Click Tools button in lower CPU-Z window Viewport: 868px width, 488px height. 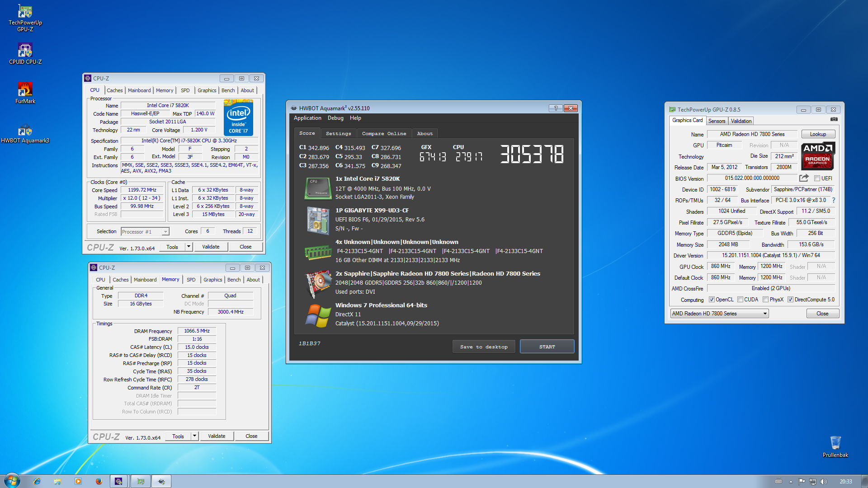178,436
